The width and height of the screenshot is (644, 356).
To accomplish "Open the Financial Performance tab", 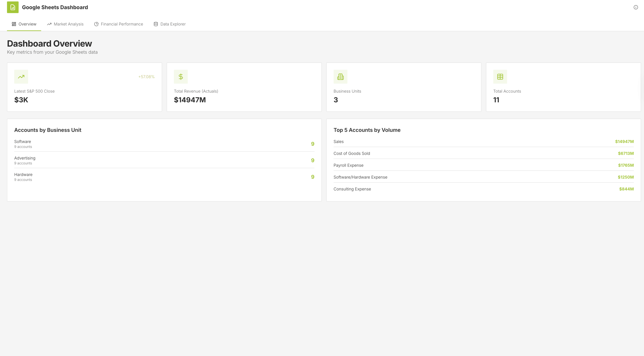I will 122,24.
